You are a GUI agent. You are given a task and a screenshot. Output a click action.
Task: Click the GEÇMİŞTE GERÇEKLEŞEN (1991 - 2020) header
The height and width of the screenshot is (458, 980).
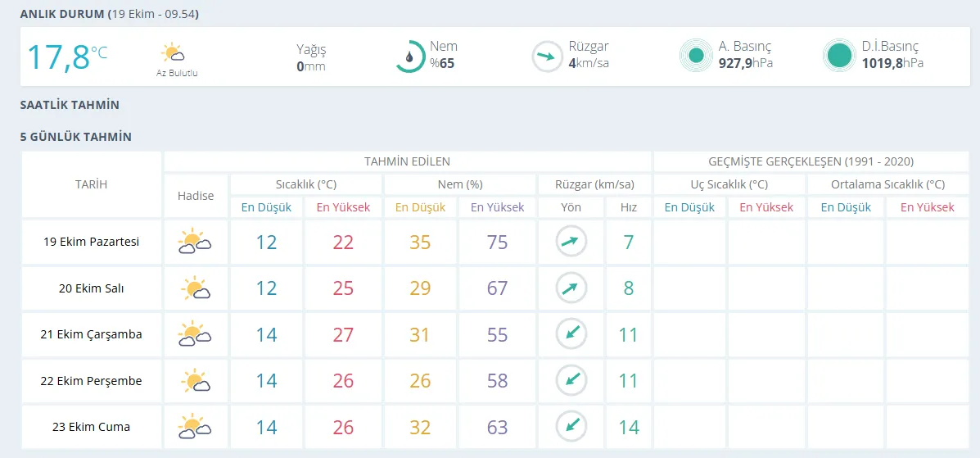pyautogui.click(x=811, y=161)
